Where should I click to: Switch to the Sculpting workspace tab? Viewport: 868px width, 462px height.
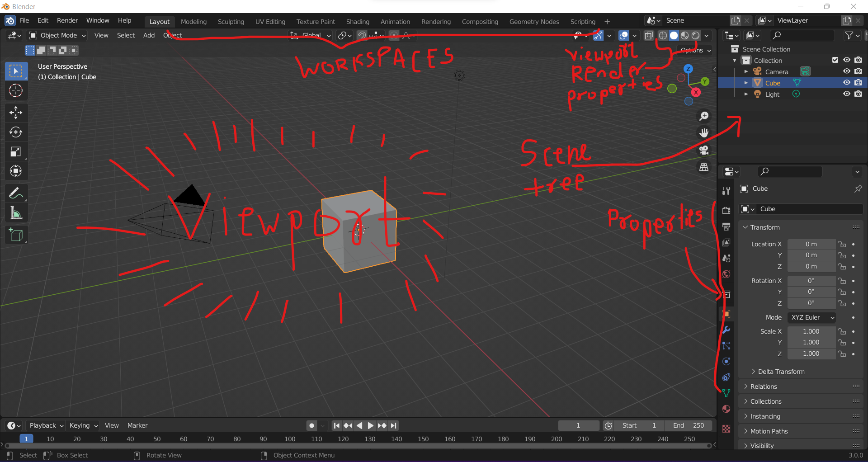pyautogui.click(x=231, y=22)
